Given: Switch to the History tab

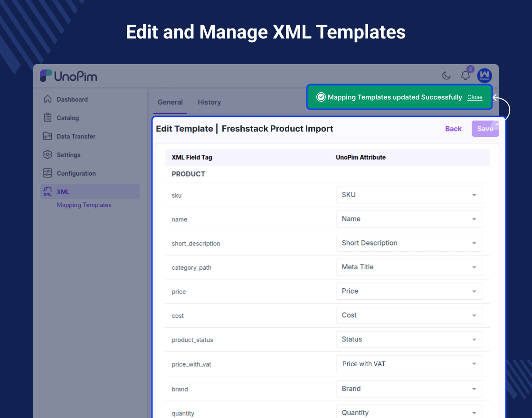Looking at the screenshot, I should coord(209,102).
